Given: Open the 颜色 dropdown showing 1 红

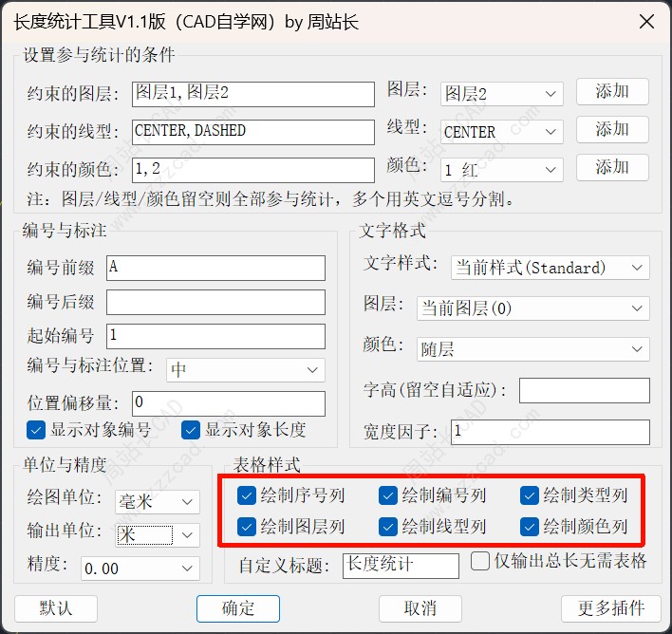Looking at the screenshot, I should pyautogui.click(x=502, y=170).
